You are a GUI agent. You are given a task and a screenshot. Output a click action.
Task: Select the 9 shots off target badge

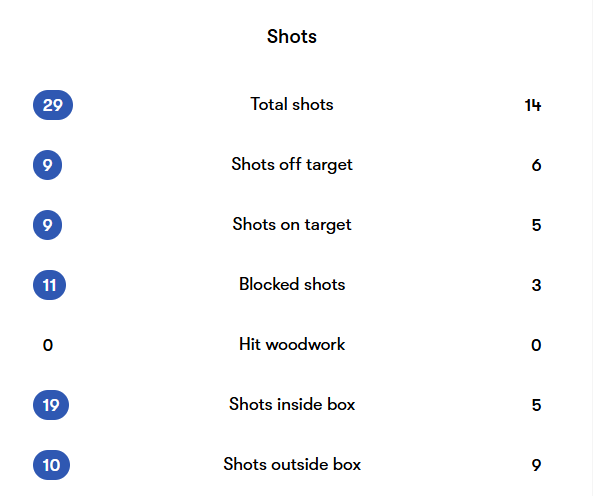coord(47,165)
